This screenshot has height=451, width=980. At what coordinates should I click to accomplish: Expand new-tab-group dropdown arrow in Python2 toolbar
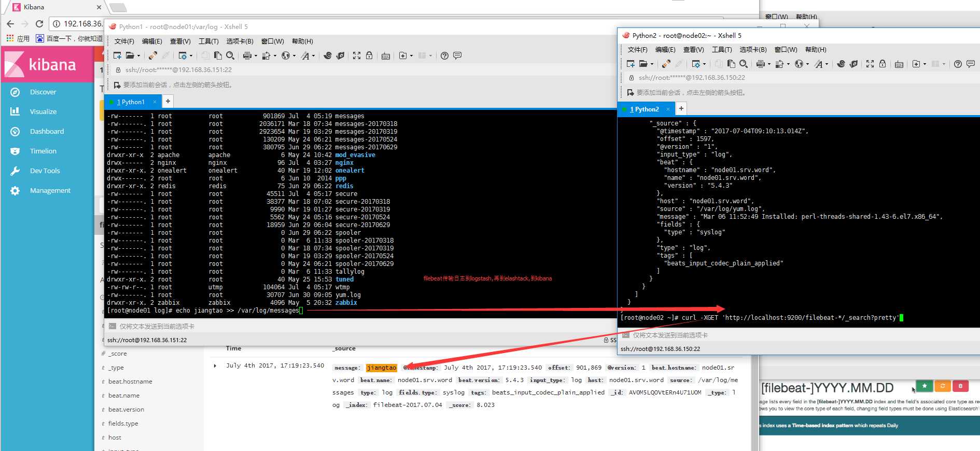coord(925,64)
